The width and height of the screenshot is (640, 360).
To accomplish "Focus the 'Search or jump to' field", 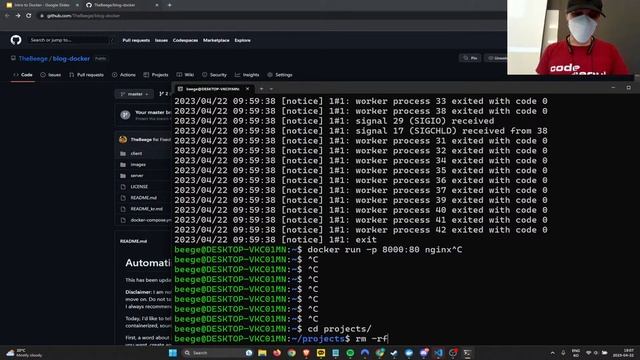I will (x=71, y=40).
